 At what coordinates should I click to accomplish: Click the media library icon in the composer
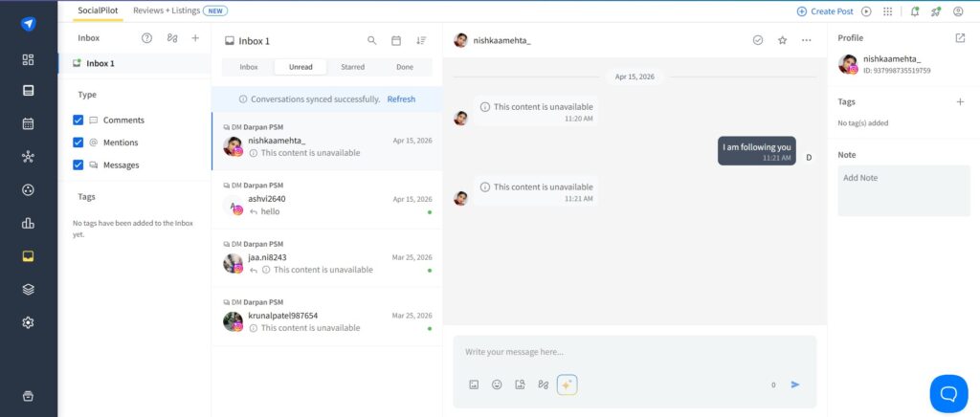(520, 384)
